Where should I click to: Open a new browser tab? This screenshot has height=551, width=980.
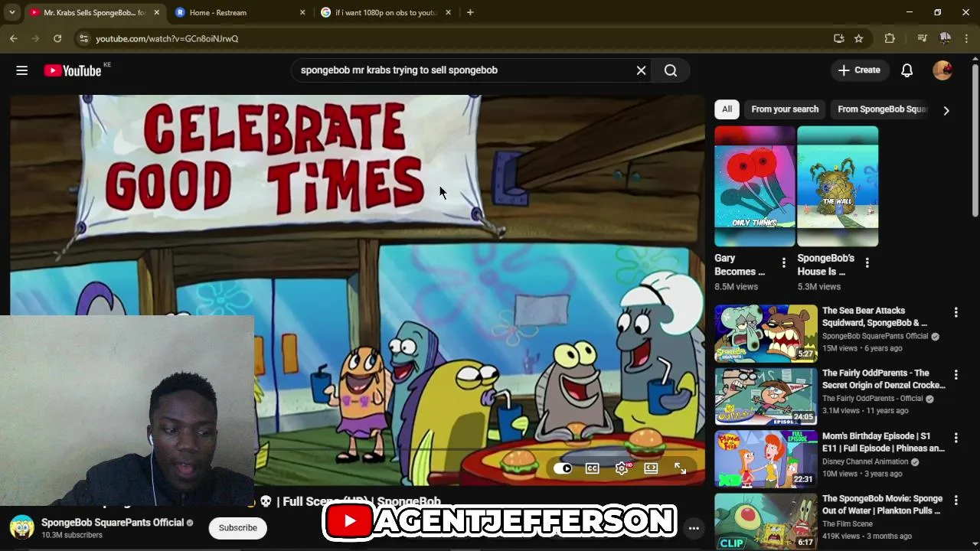470,12
